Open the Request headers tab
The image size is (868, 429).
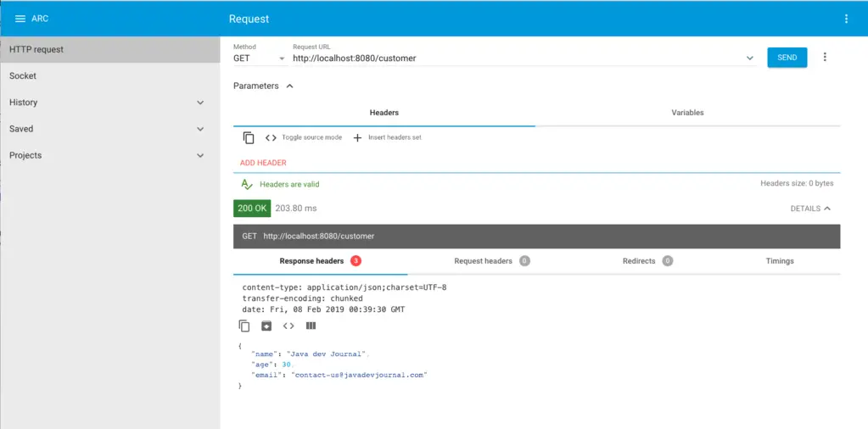tap(491, 261)
